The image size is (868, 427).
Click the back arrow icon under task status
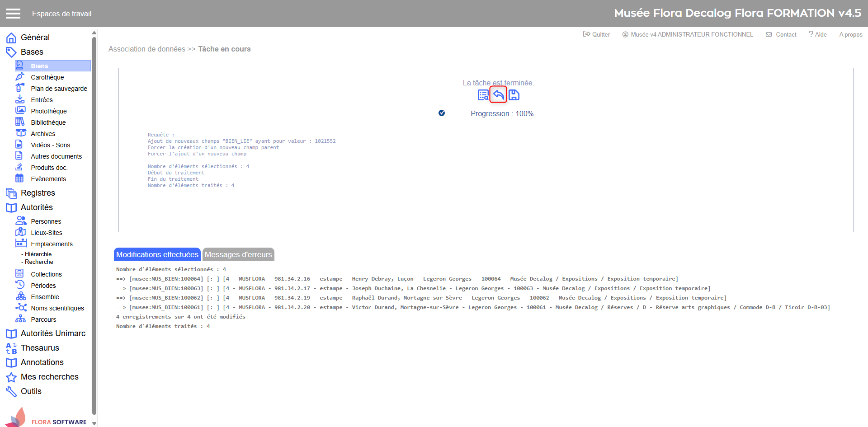[x=498, y=95]
